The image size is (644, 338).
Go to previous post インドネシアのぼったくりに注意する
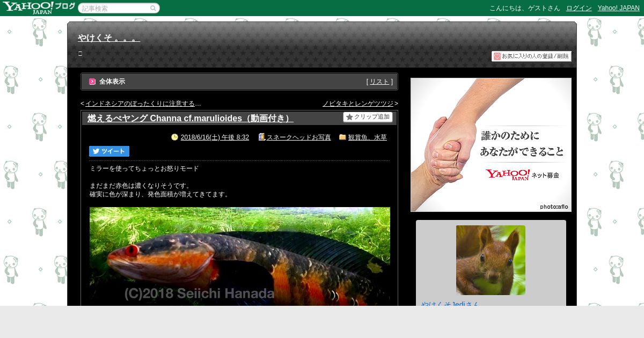click(x=143, y=104)
